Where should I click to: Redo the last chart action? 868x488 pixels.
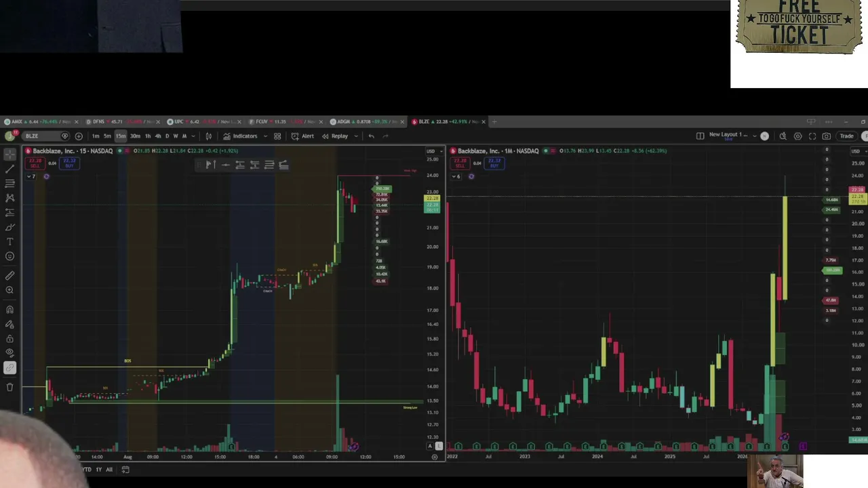[385, 136]
